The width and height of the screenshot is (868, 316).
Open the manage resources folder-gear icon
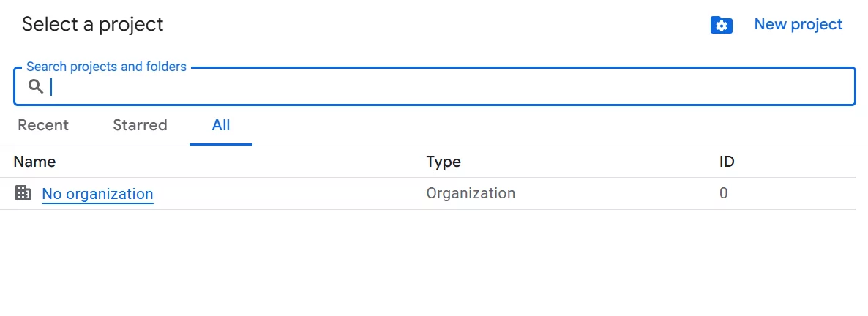pyautogui.click(x=722, y=25)
